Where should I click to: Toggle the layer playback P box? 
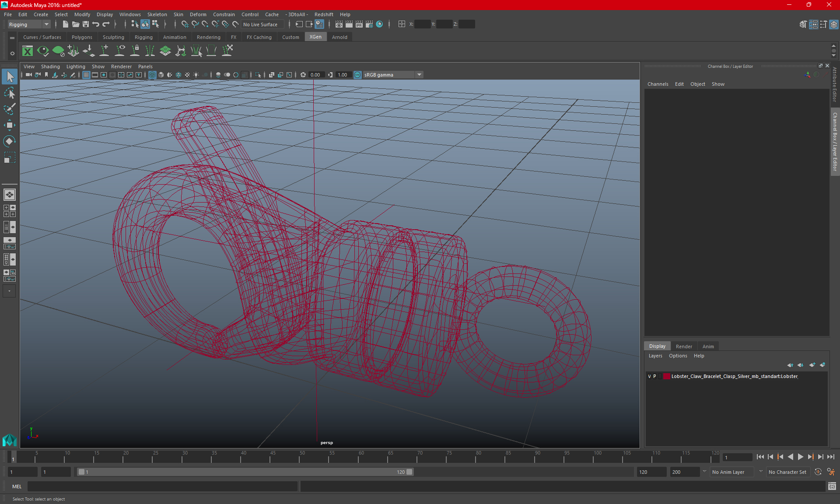click(655, 376)
